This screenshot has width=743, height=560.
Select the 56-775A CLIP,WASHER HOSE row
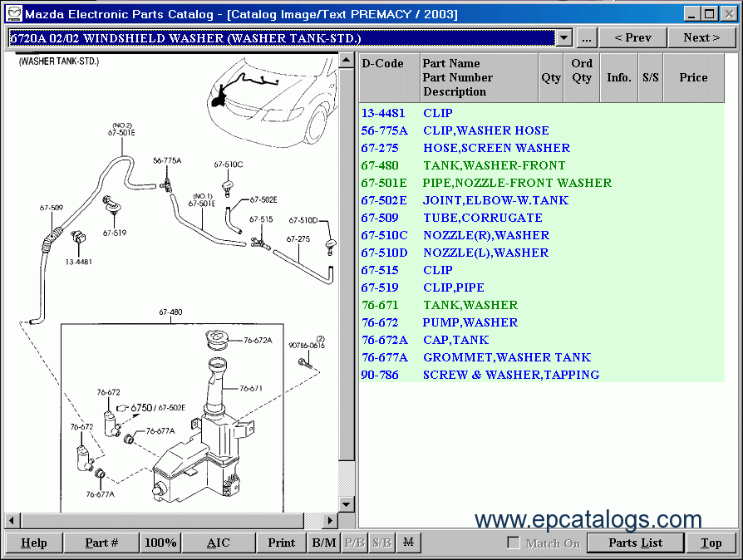542,130
